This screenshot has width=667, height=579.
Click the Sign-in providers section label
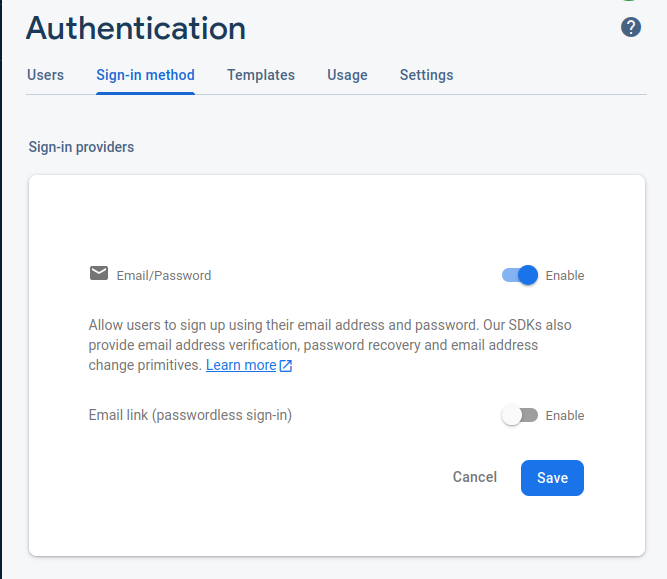pyautogui.click(x=81, y=147)
